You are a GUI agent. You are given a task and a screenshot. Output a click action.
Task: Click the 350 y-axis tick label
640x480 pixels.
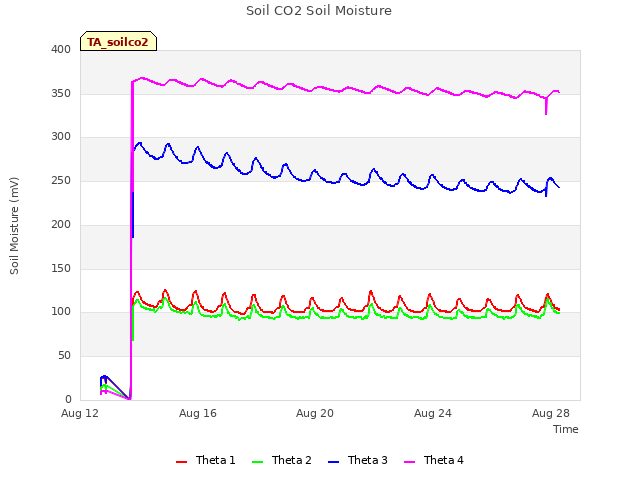pyautogui.click(x=61, y=93)
